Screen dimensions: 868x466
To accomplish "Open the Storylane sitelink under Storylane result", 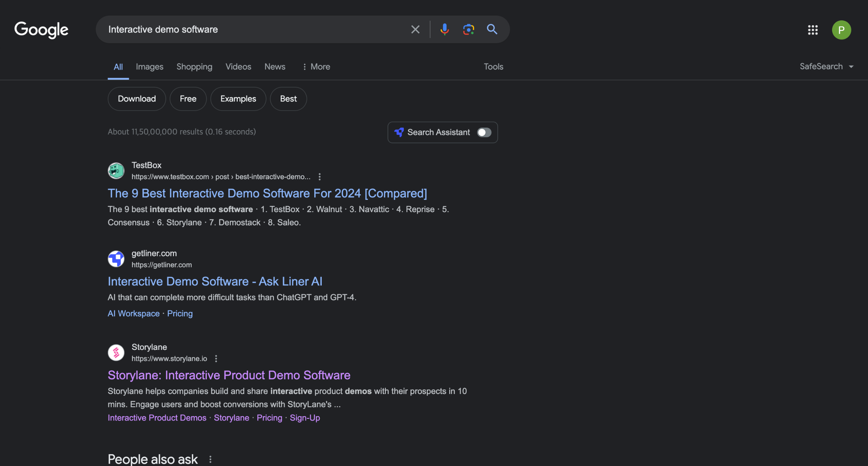I will click(231, 418).
